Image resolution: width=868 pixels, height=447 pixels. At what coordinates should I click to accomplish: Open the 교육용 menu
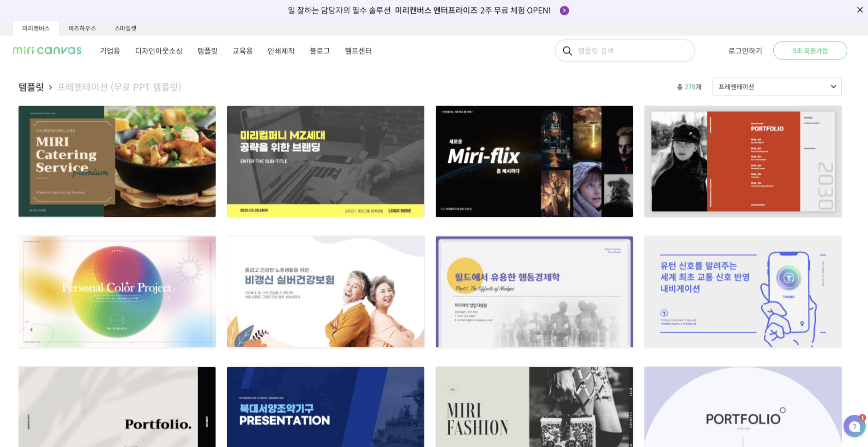tap(242, 51)
